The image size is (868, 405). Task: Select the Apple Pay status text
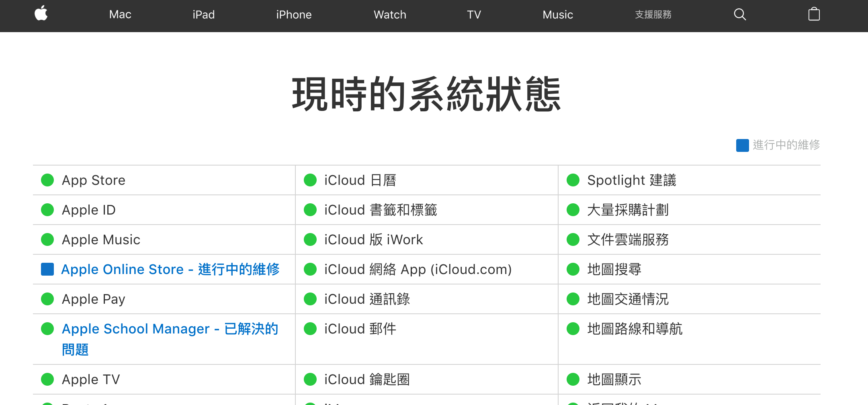94,299
